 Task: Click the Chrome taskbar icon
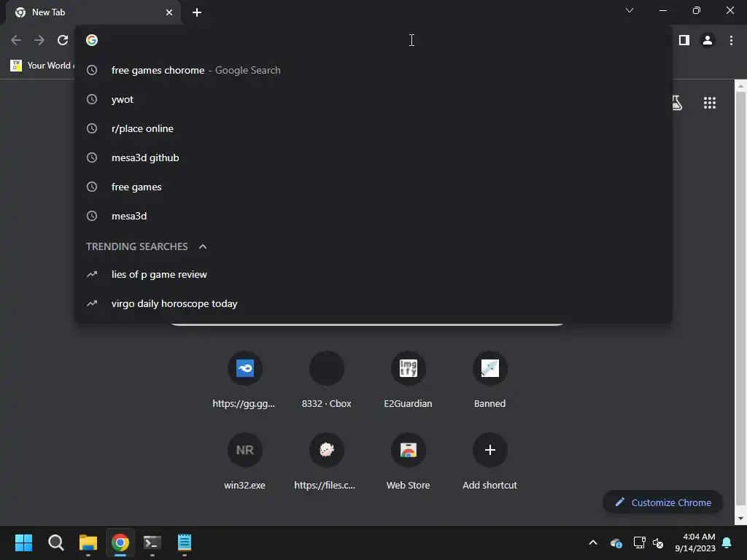[120, 542]
